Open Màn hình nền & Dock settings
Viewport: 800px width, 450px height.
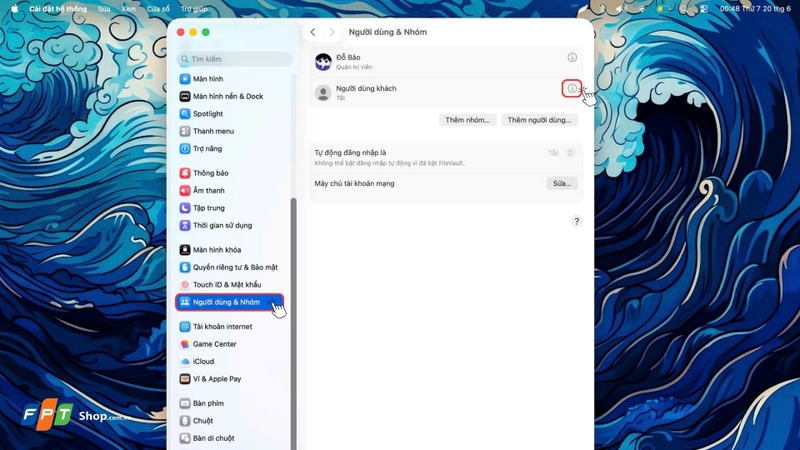pos(221,96)
